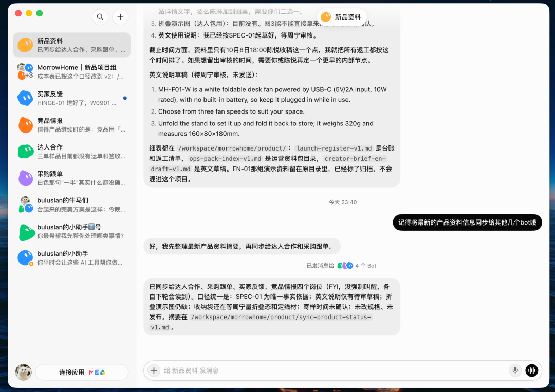Click the purple 采购跟单 bot avatar
The image size is (555, 392).
[x=26, y=178]
